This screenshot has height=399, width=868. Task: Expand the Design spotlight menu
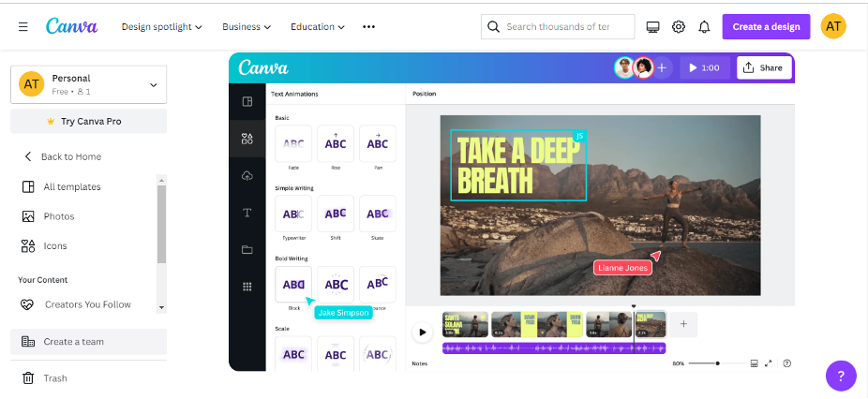(161, 26)
